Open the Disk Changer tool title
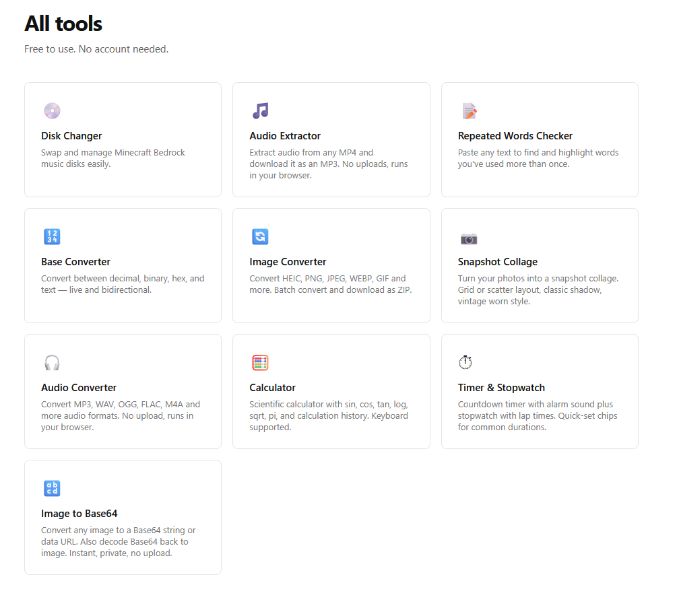This screenshot has height=616, width=677. (x=71, y=136)
